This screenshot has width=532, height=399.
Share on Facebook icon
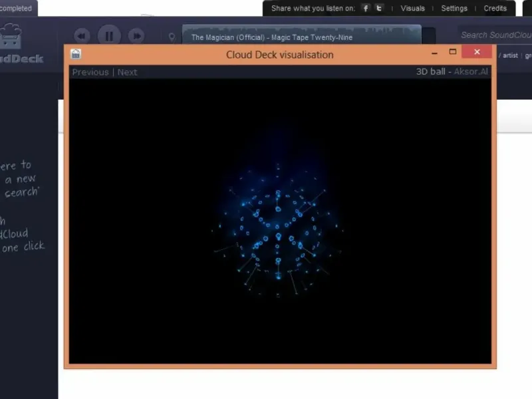(365, 8)
